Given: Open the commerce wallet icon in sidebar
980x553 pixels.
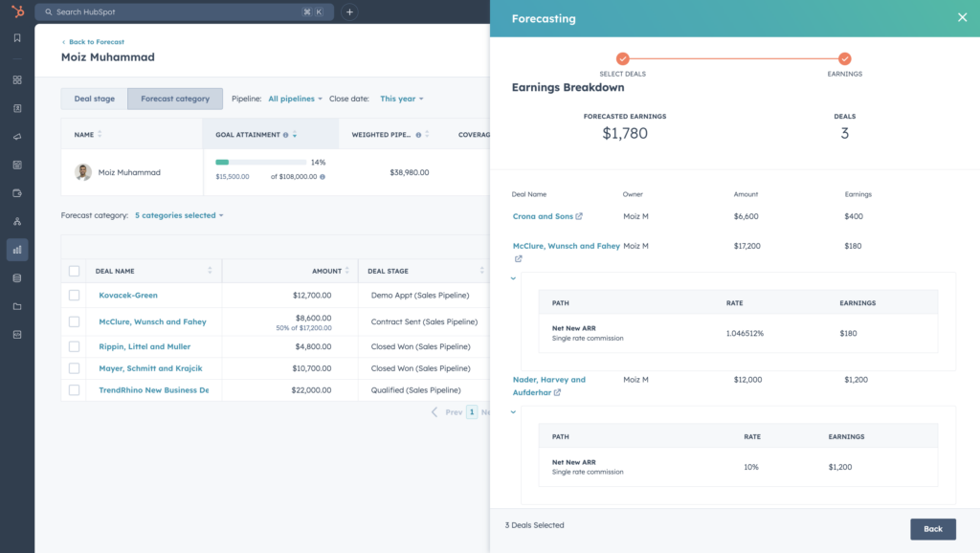Looking at the screenshot, I should tap(17, 193).
